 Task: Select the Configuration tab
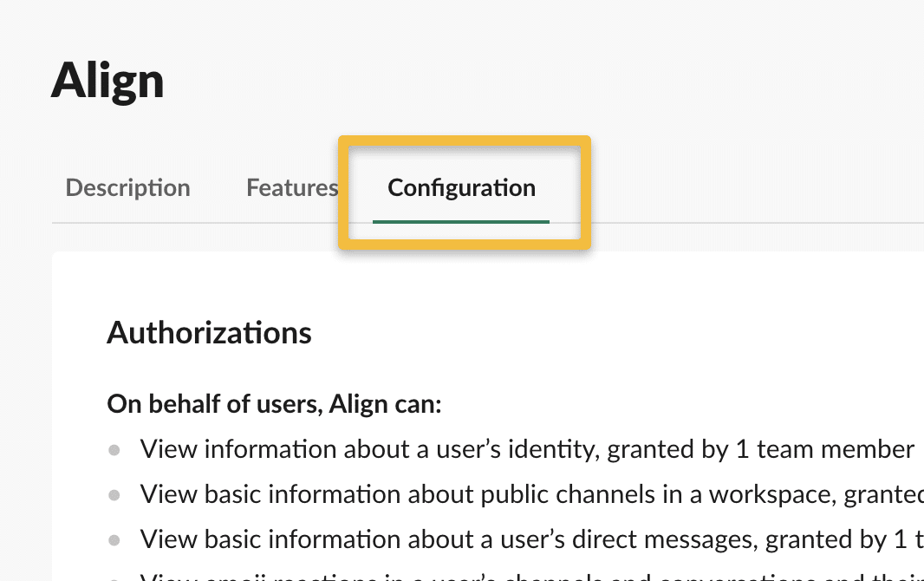coord(461,188)
